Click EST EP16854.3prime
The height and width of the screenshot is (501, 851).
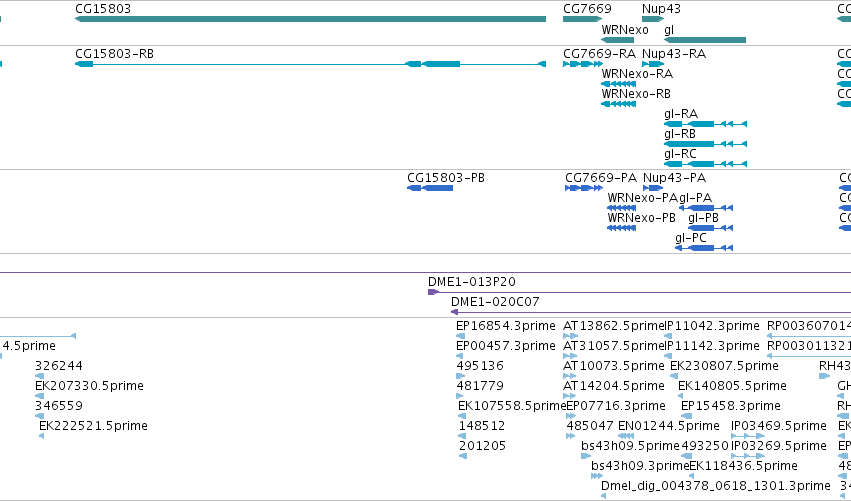[x=506, y=326]
